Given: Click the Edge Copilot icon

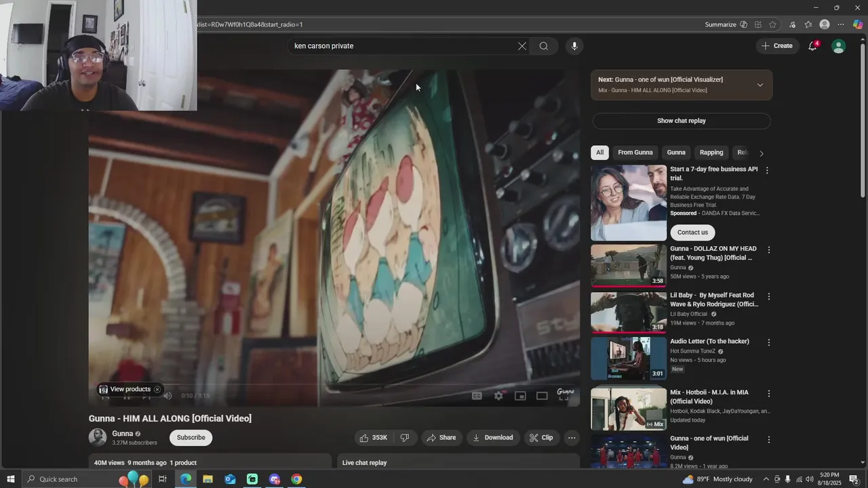Looking at the screenshot, I should click(858, 24).
